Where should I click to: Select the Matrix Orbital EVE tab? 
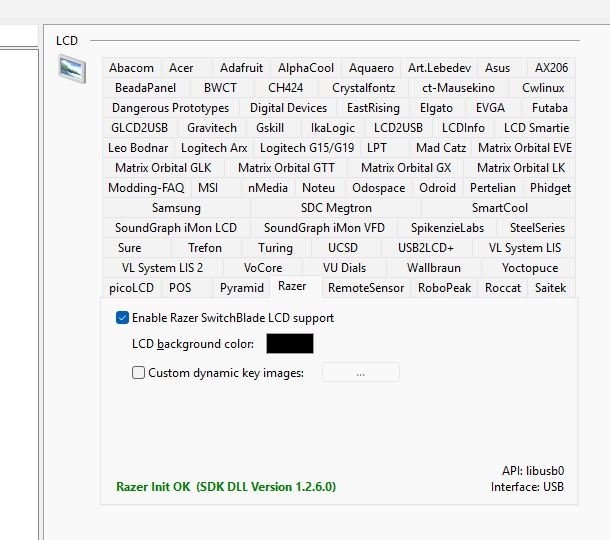pos(524,148)
